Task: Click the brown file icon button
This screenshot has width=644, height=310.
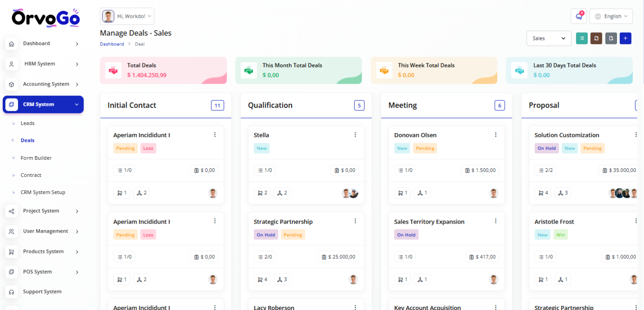Action: click(596, 38)
